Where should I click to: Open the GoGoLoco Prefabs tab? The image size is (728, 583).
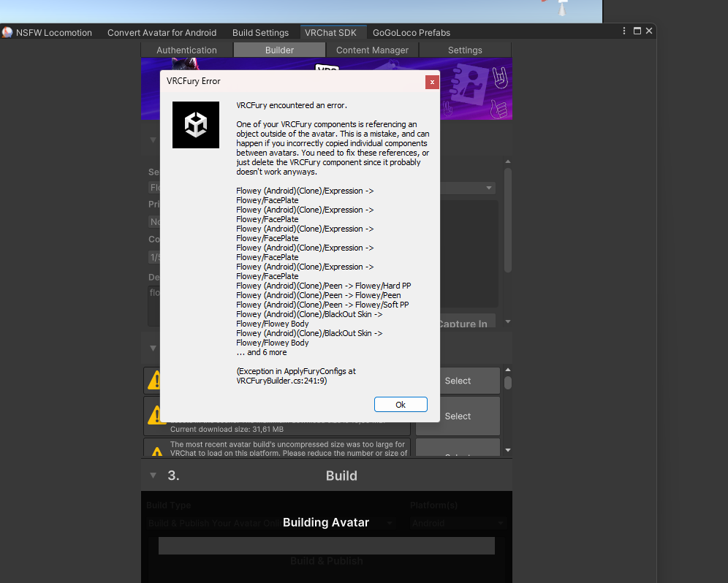[412, 32]
